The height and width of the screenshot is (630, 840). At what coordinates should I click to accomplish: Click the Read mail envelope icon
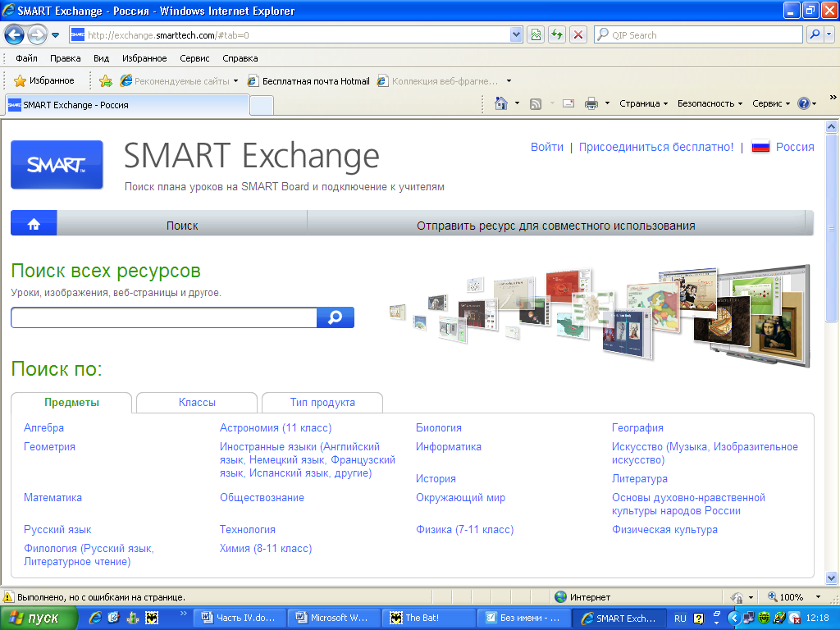[x=568, y=103]
